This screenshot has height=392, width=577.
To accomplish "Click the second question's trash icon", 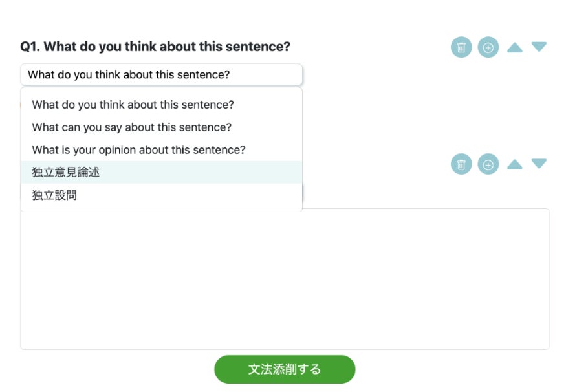I will tap(461, 164).
